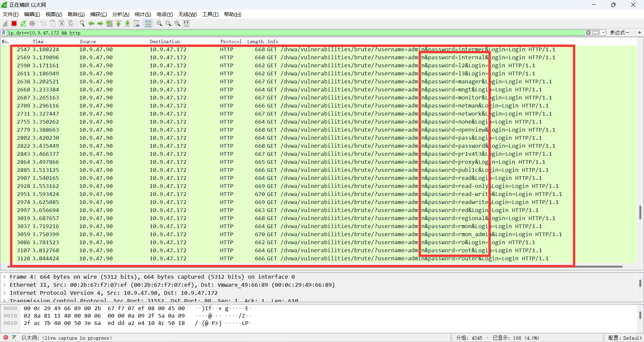
Task: Go forward to next packet arrow
Action: tap(100, 23)
